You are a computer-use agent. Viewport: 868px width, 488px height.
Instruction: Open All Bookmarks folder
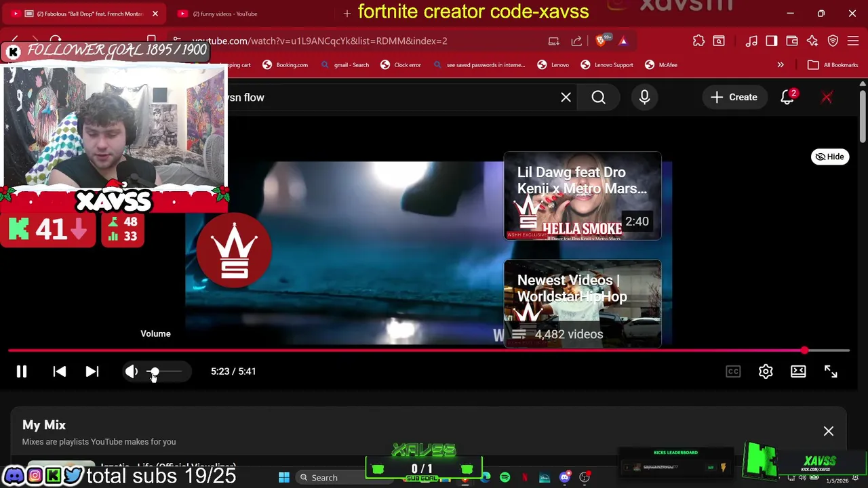click(833, 65)
